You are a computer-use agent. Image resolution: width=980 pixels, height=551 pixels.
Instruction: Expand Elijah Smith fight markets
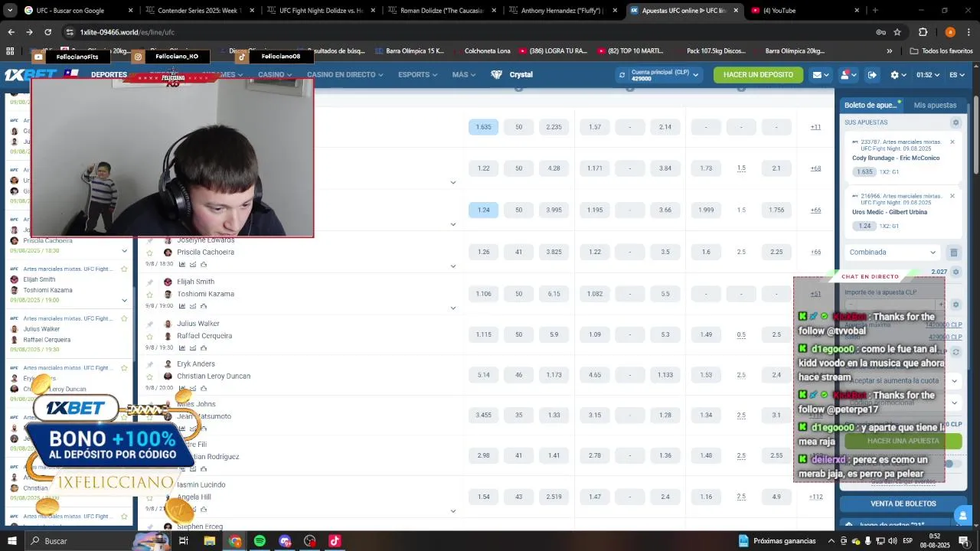click(452, 308)
